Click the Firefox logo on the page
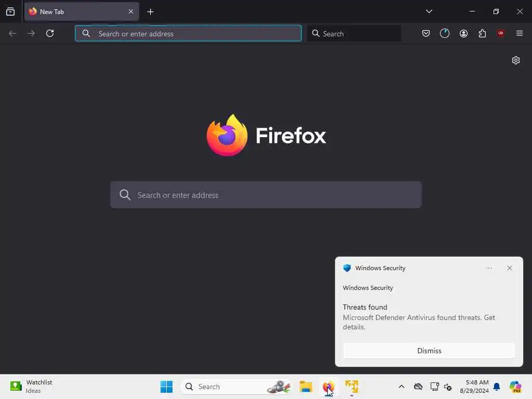 click(x=227, y=136)
